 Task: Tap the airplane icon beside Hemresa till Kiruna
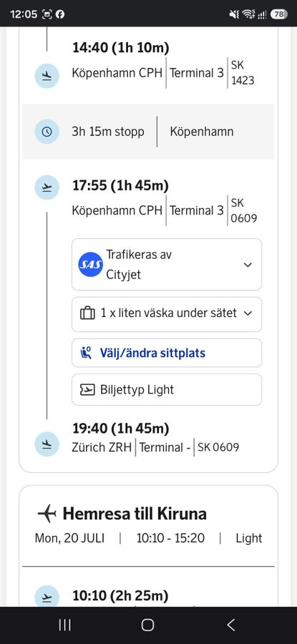pyautogui.click(x=47, y=513)
